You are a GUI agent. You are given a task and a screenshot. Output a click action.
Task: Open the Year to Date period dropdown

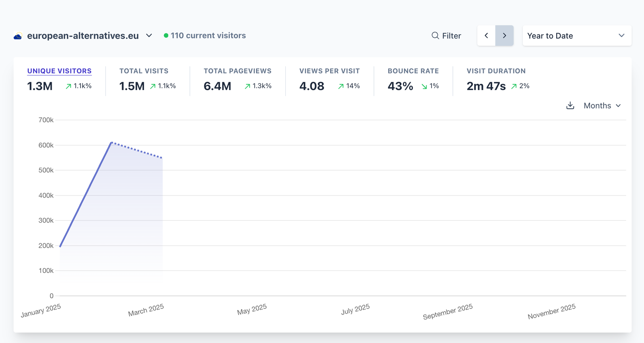pyautogui.click(x=576, y=35)
